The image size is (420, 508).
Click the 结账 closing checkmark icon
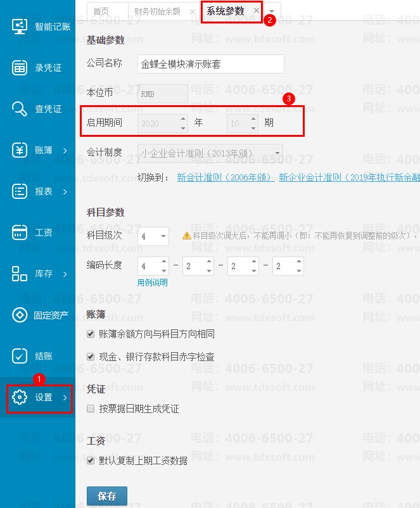(x=20, y=356)
